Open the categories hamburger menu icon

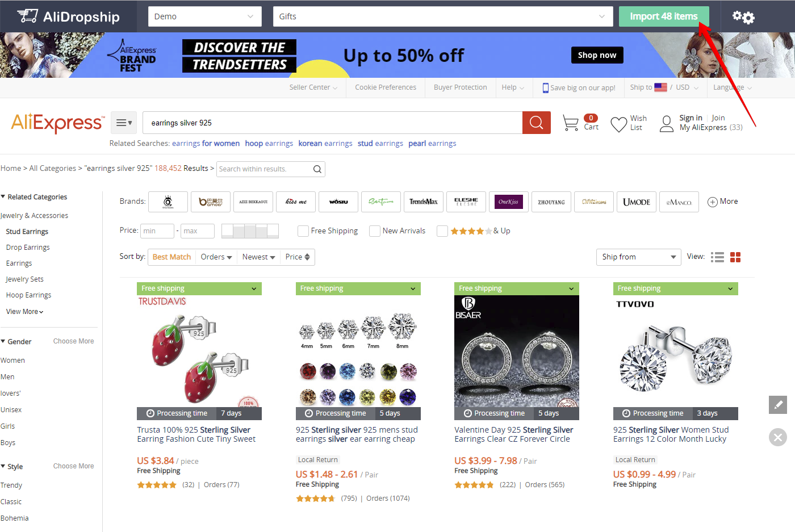click(x=124, y=123)
